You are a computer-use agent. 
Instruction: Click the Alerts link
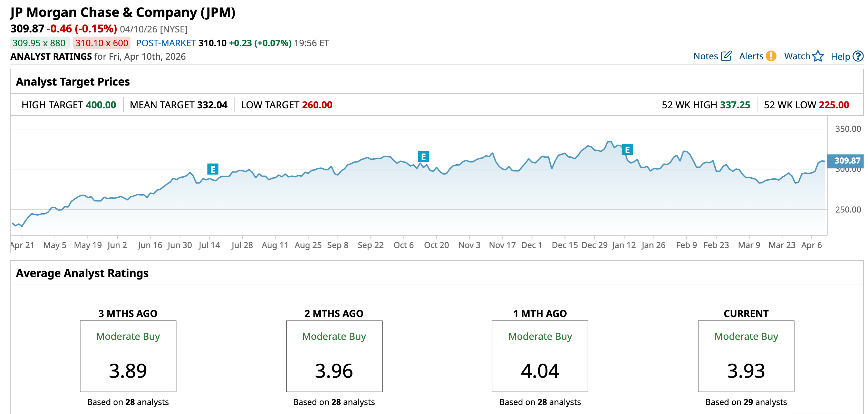[751, 56]
